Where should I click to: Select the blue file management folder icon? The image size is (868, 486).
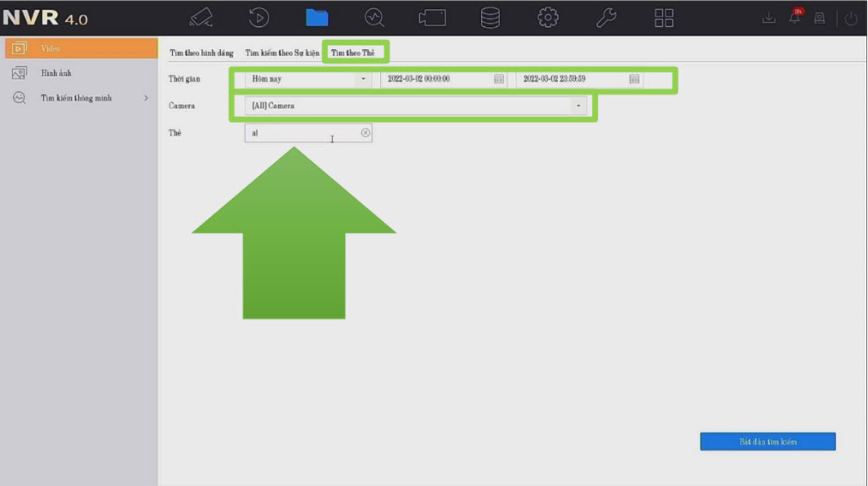tap(317, 18)
